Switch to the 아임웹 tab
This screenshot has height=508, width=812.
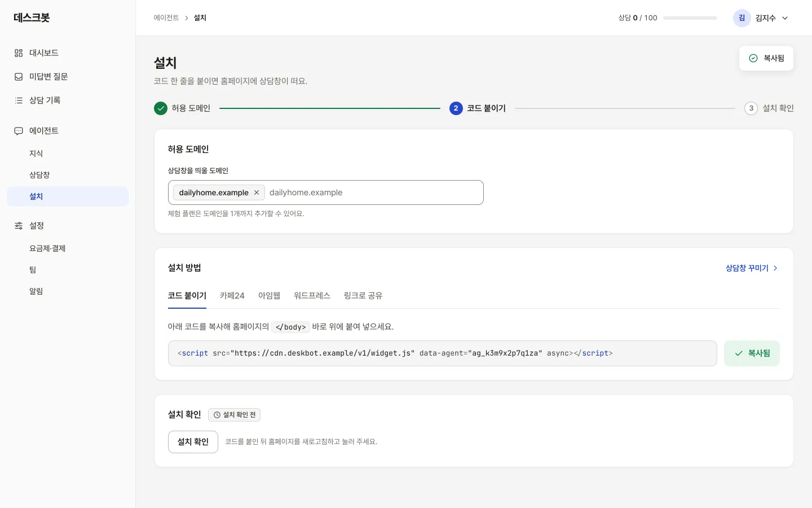pos(270,296)
